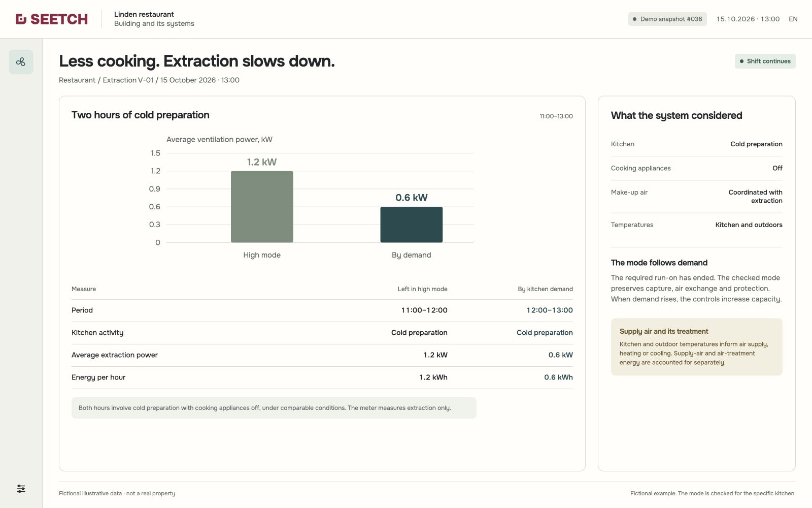Click the Two hours of cold preparation heading
Viewport: 812px width, 508px height.
(x=141, y=115)
